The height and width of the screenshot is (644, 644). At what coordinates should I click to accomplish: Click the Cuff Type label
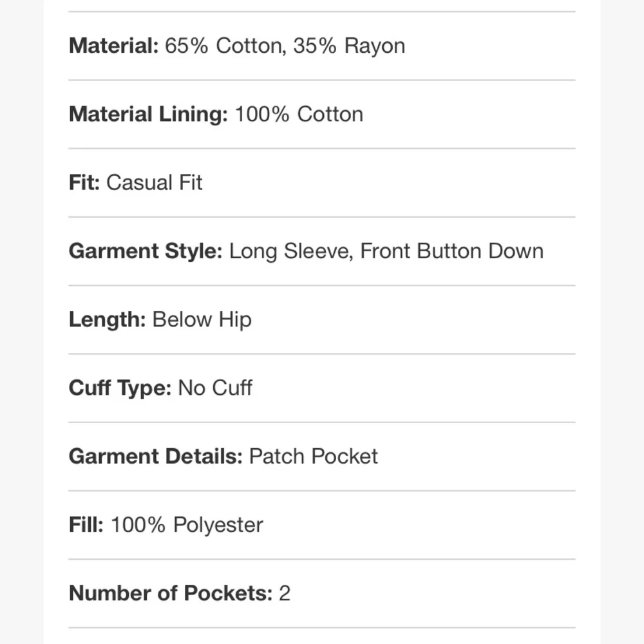pos(120,388)
